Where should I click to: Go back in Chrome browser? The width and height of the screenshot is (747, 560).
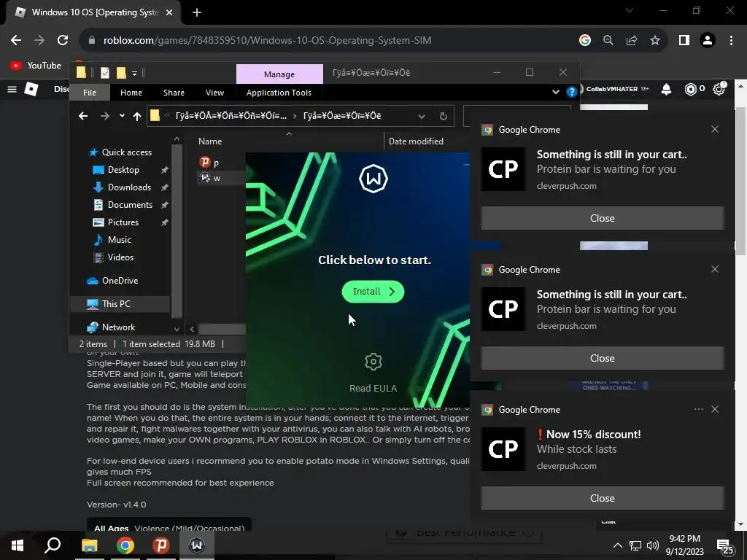coord(16,40)
